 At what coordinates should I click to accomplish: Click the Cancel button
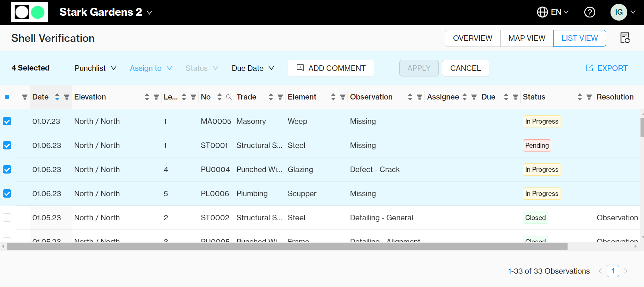point(466,68)
